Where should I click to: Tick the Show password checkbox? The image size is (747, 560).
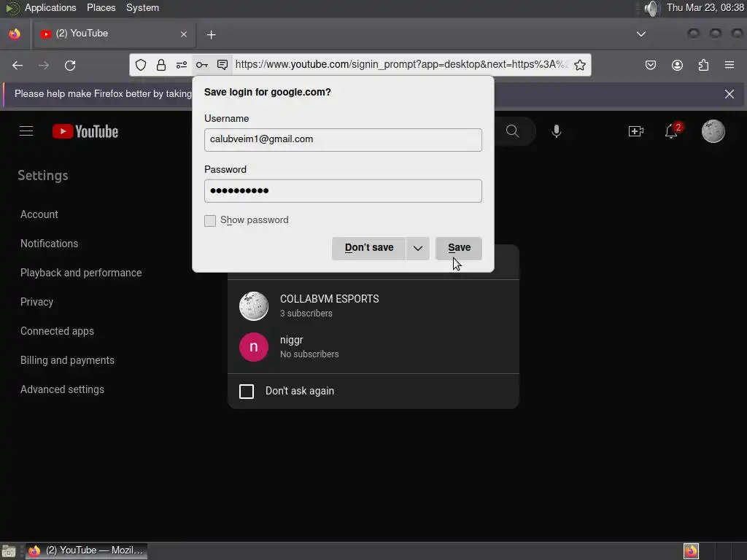(210, 220)
